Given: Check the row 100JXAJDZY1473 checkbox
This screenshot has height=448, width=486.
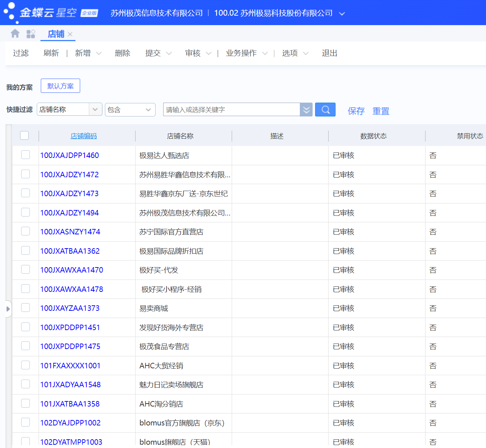Looking at the screenshot, I should [x=26, y=193].
